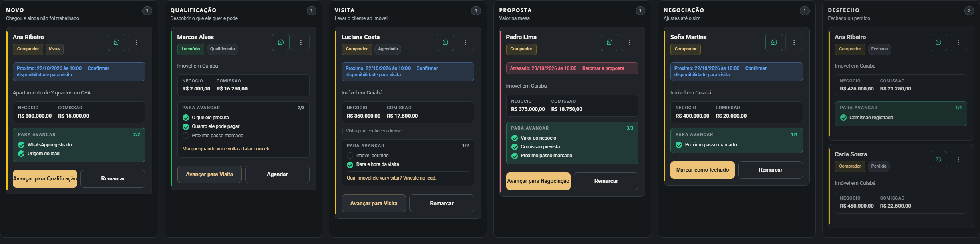980x244 pixels.
Task: Open the Proximo reminder on Luciana Costa's card
Action: [x=408, y=72]
